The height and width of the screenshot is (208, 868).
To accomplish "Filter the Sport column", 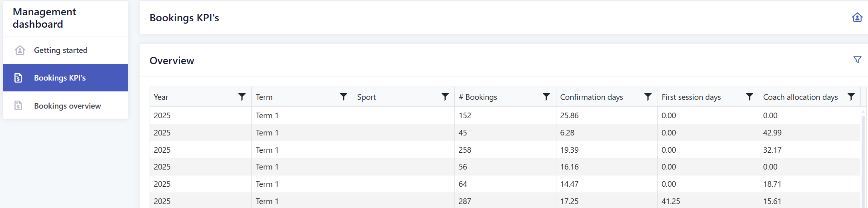I will (x=445, y=97).
